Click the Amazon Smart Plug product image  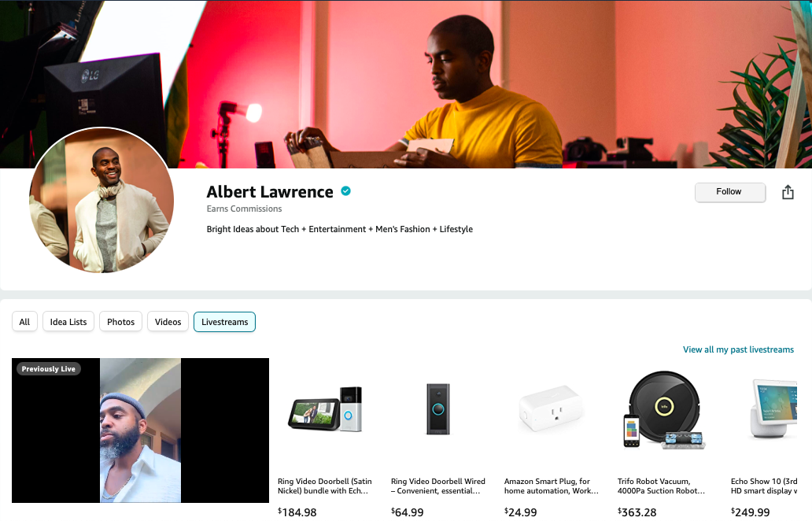(551, 409)
